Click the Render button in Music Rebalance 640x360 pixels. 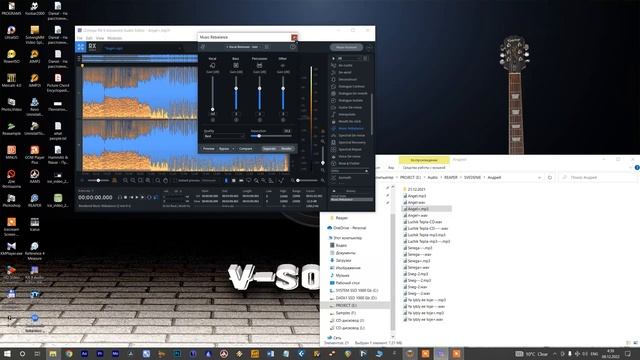click(x=287, y=149)
